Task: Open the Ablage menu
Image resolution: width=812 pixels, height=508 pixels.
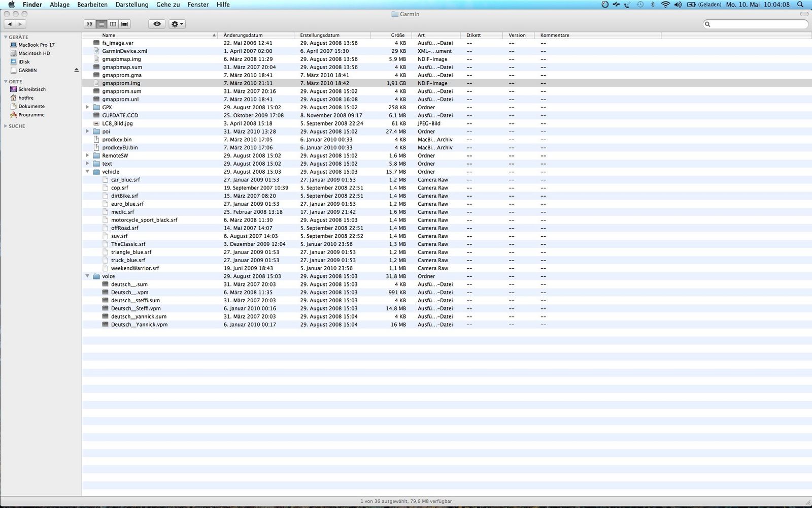Action: (59, 5)
